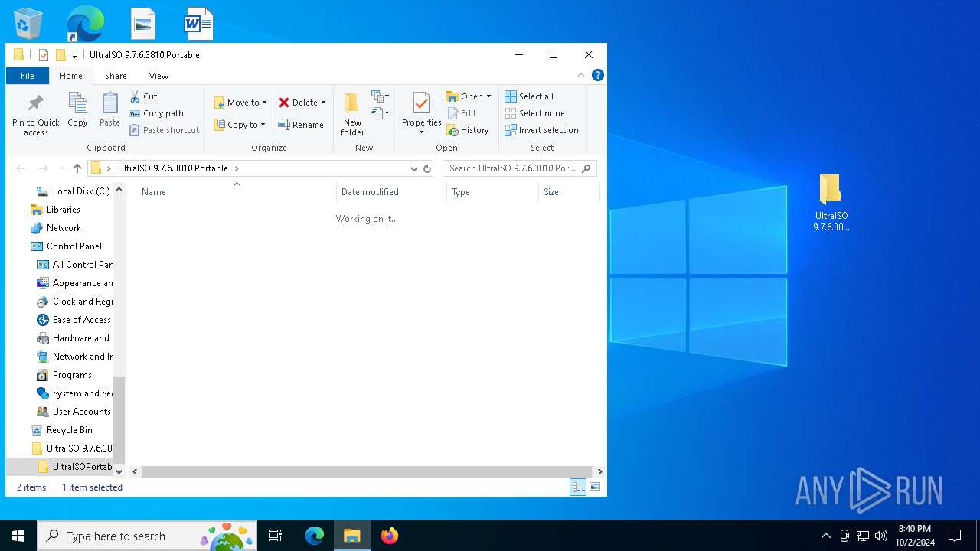Open Customize Quick Access Toolbar arrow

pos(74,55)
